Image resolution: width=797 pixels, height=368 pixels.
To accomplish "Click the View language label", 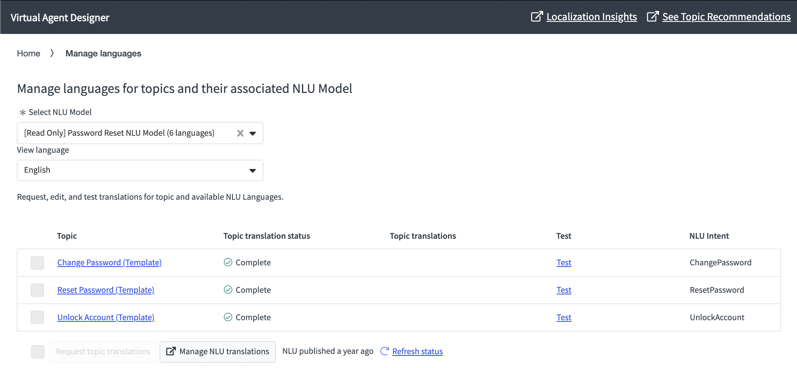I will coord(43,150).
